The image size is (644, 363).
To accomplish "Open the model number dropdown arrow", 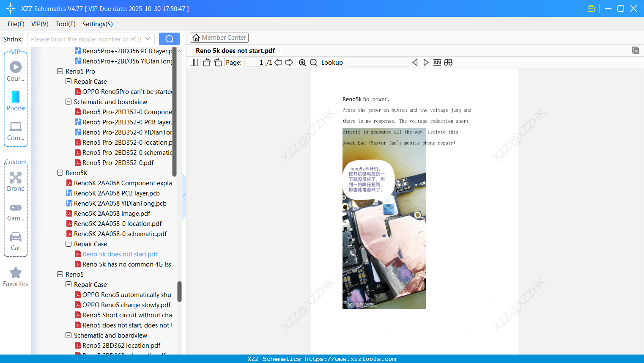I will [148, 39].
